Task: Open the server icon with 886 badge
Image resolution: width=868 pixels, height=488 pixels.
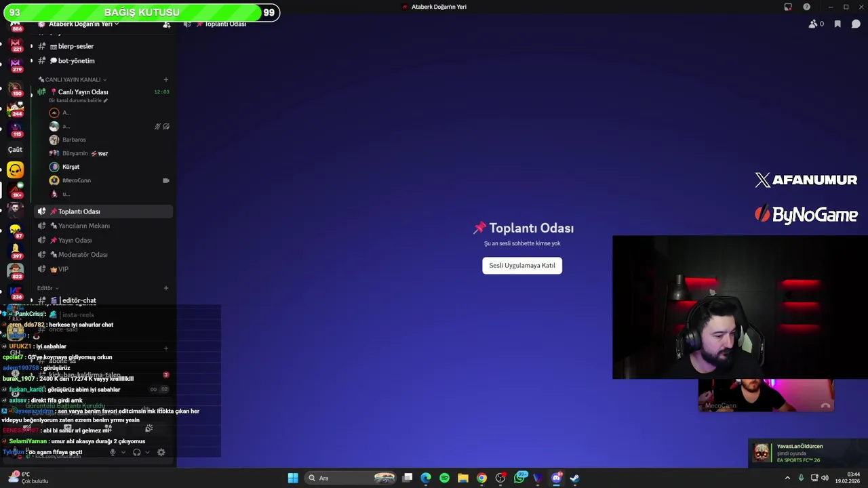Action: [16, 26]
